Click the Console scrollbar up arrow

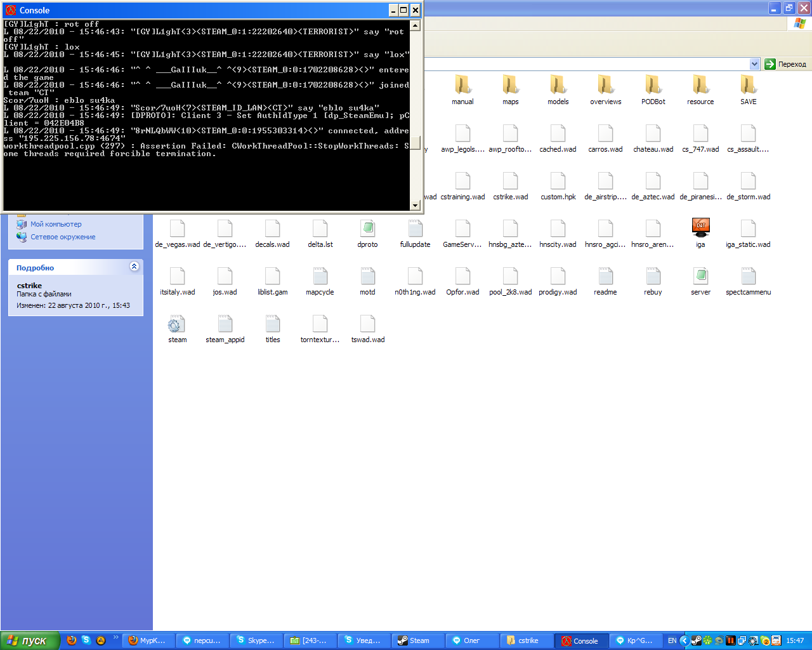tap(415, 25)
